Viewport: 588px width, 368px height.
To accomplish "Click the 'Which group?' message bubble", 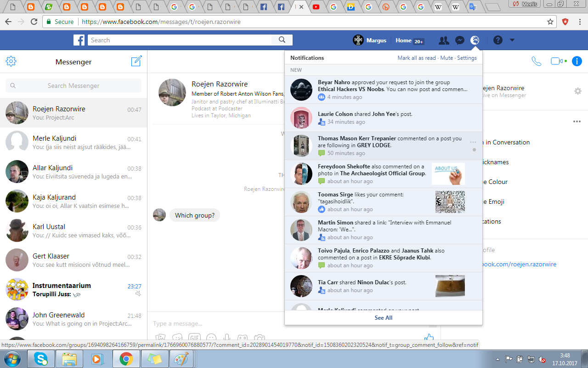I will pyautogui.click(x=195, y=215).
